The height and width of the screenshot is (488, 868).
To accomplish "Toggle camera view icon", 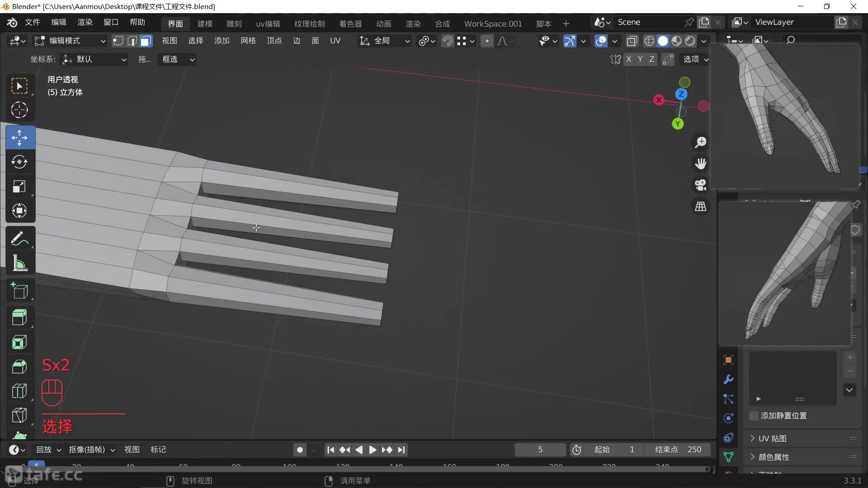I will point(701,185).
